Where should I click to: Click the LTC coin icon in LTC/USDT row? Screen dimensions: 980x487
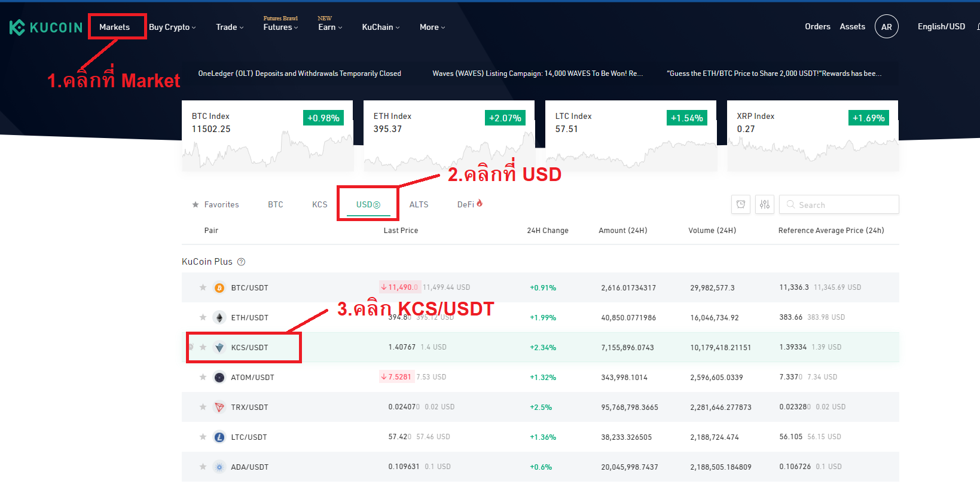coord(219,437)
